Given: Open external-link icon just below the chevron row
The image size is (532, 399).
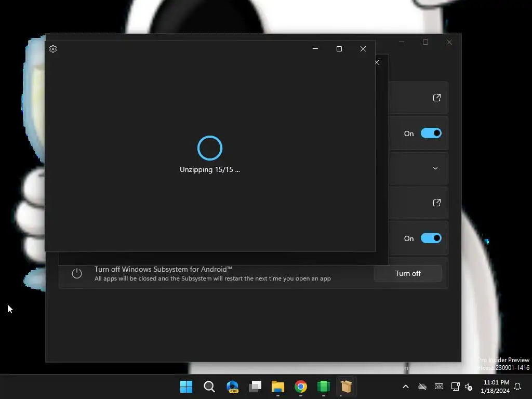Looking at the screenshot, I should tap(436, 203).
